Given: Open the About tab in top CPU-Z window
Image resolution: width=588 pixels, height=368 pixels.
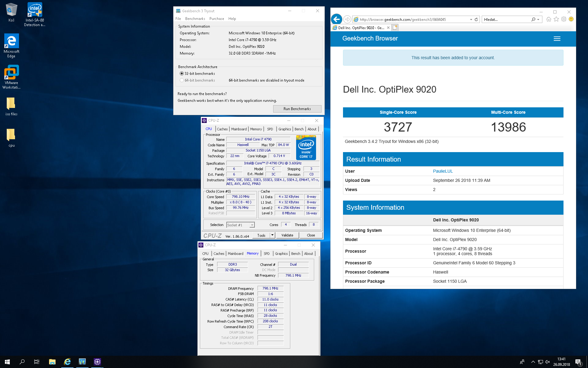Looking at the screenshot, I should click(312, 129).
